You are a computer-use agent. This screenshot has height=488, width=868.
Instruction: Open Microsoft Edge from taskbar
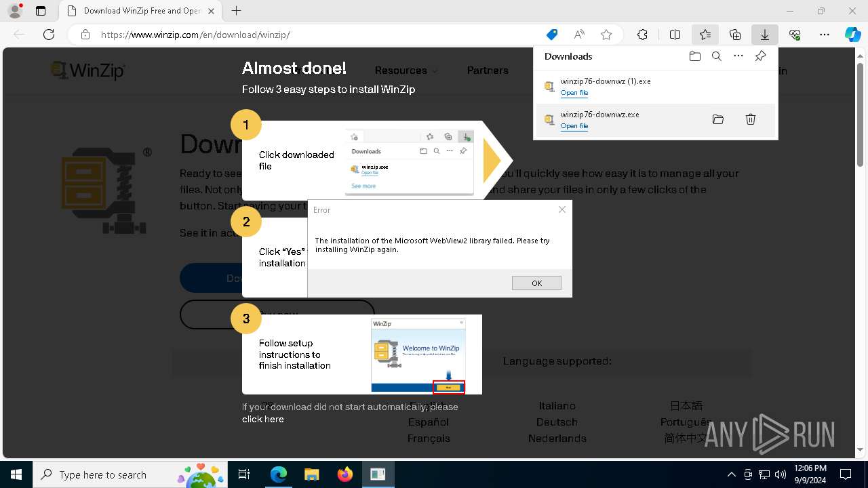(x=279, y=474)
